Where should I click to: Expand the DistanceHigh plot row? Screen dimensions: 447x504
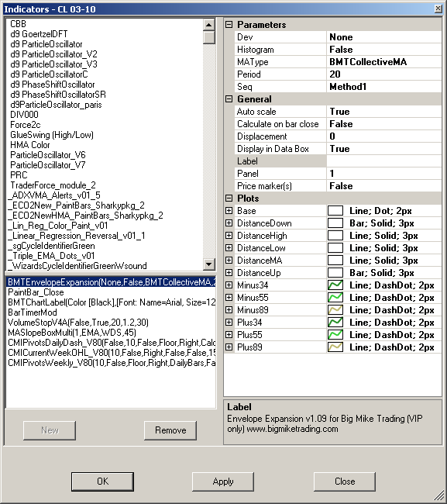(229, 235)
